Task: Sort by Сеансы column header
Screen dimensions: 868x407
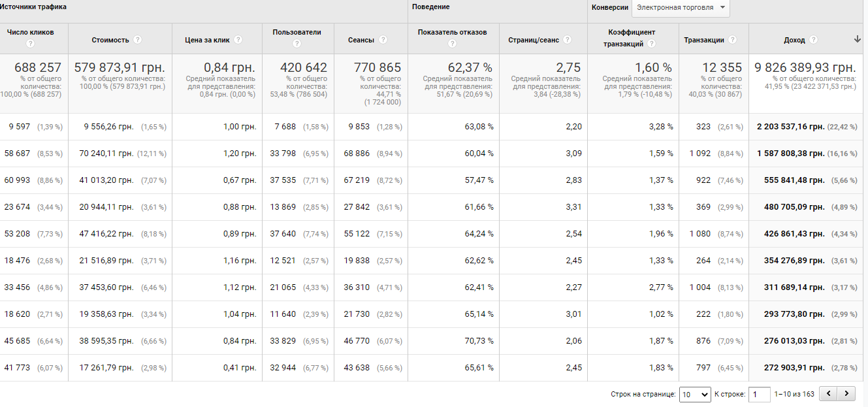Action: 361,40
